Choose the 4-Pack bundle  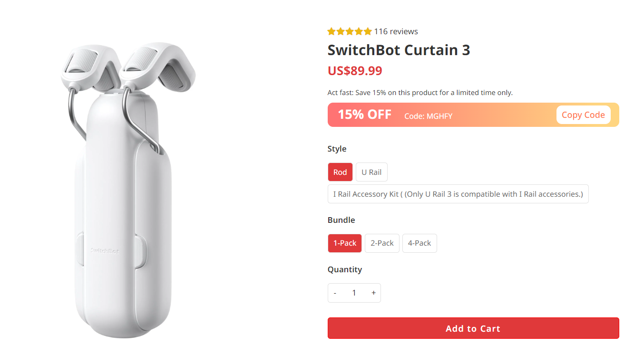pyautogui.click(x=420, y=243)
